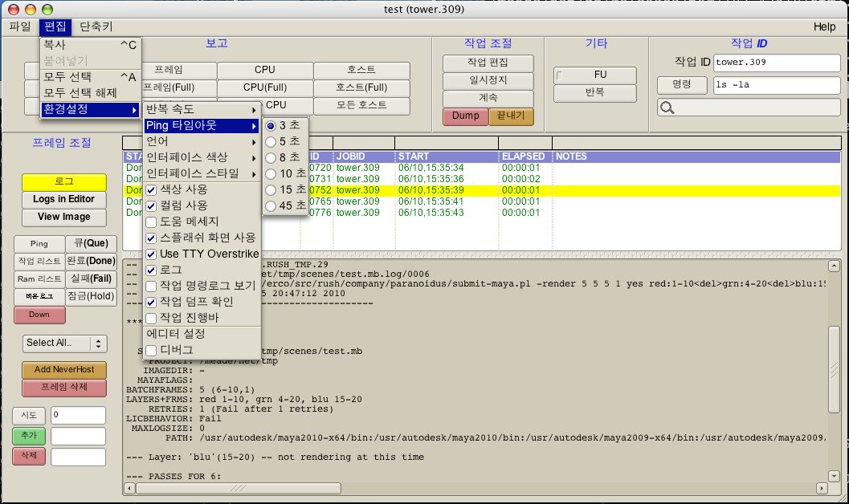The width and height of the screenshot is (849, 504).
Task: Click the Add NeverHost button
Action: 64,370
